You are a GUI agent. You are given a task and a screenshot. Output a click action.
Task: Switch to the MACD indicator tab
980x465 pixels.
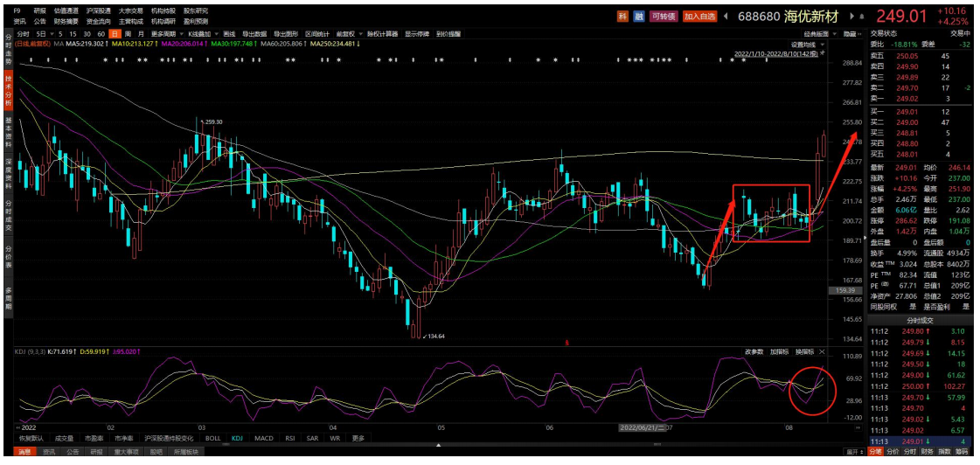click(263, 438)
